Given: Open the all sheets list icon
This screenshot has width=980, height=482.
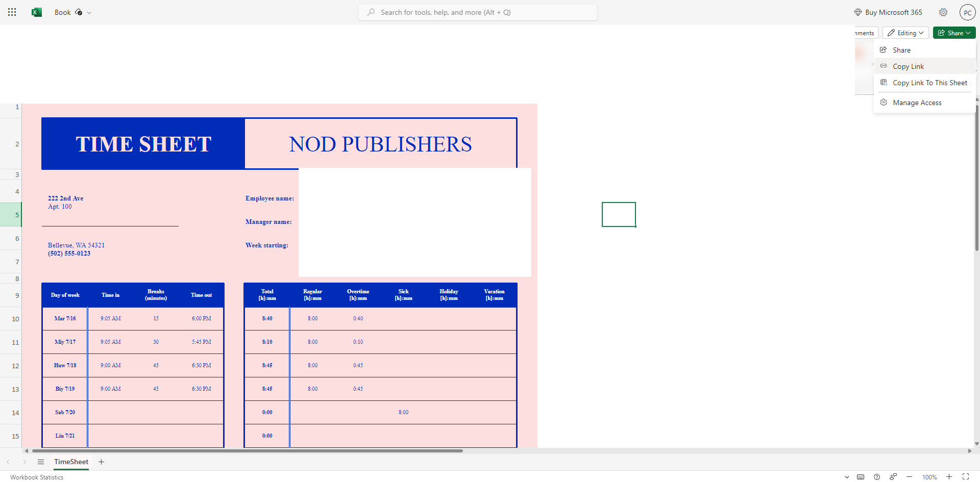Looking at the screenshot, I should pyautogui.click(x=41, y=462).
